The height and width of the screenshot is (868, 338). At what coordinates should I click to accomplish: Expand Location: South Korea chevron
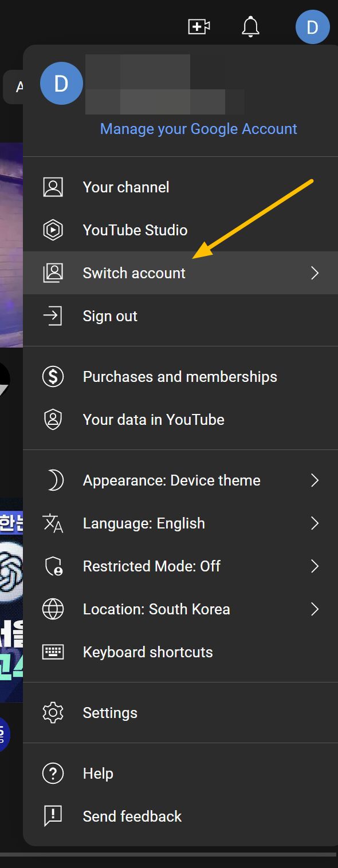coord(314,609)
